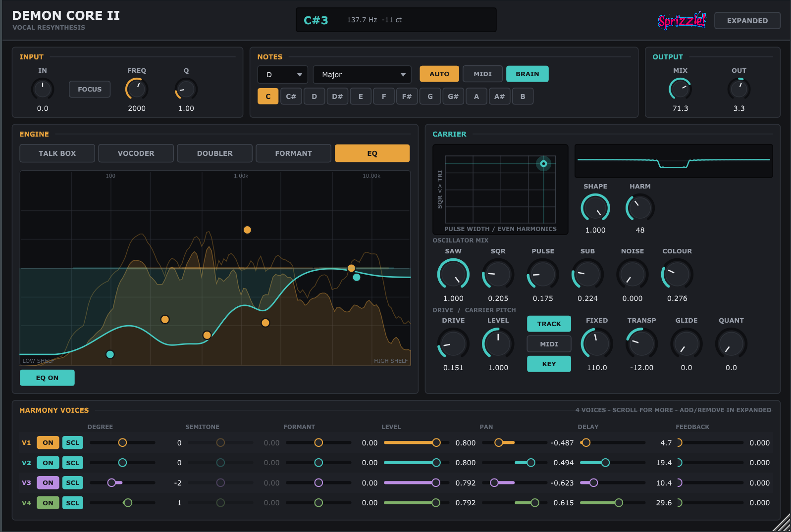Click the carrier HARM knob

pyautogui.click(x=640, y=208)
